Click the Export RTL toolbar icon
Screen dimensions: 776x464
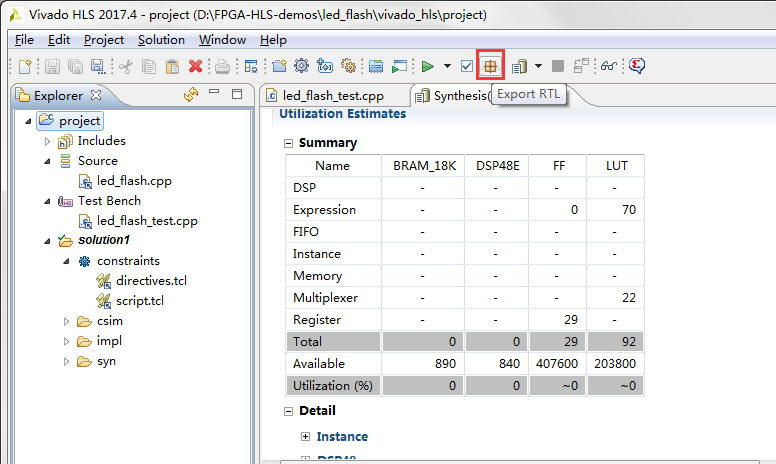point(490,66)
